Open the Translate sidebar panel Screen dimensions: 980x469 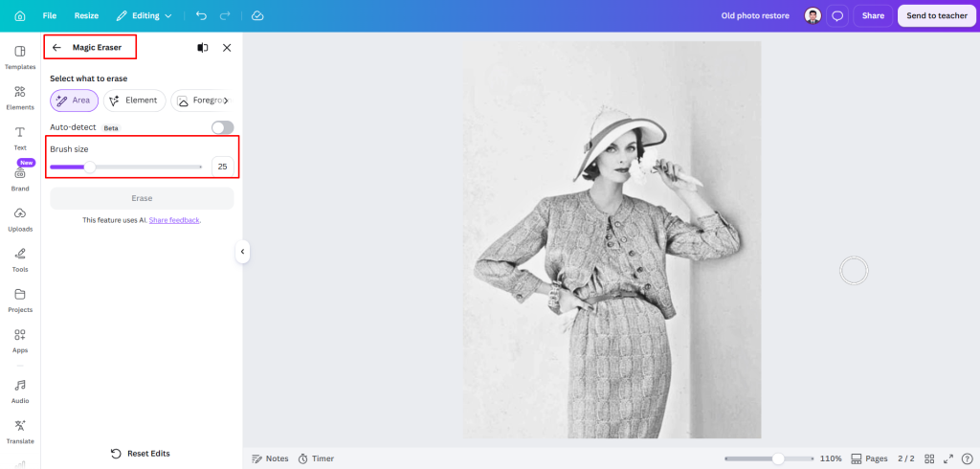[20, 432]
